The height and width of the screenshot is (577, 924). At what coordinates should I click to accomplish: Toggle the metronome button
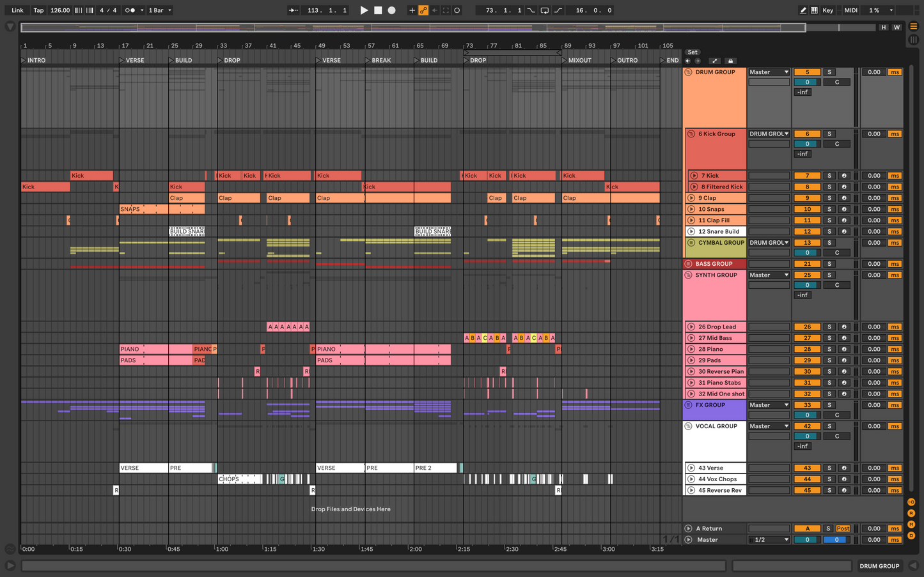point(130,10)
